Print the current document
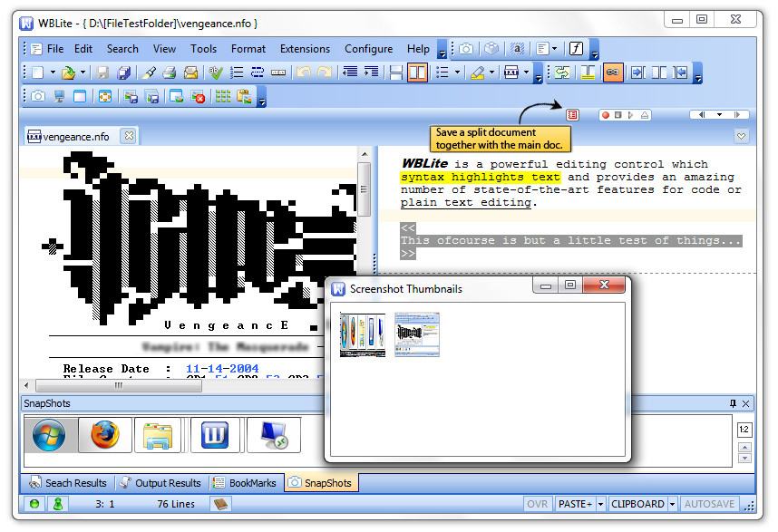 (x=170, y=73)
